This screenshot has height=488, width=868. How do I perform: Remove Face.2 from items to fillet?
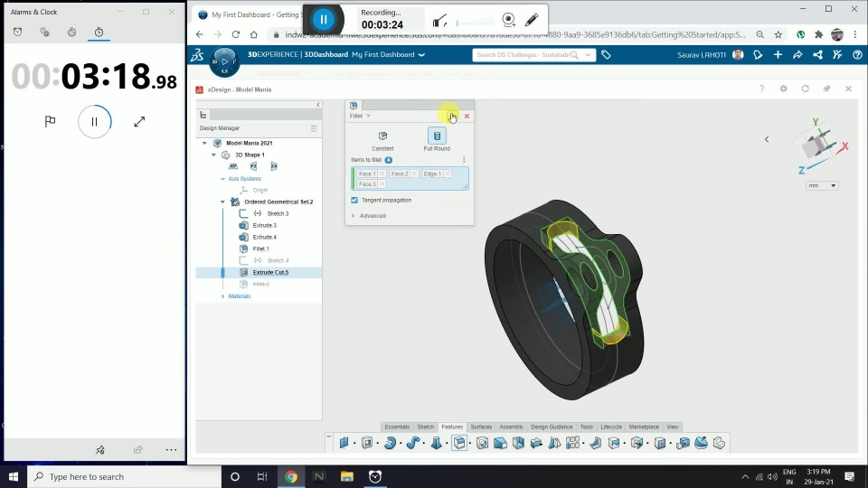tap(414, 174)
